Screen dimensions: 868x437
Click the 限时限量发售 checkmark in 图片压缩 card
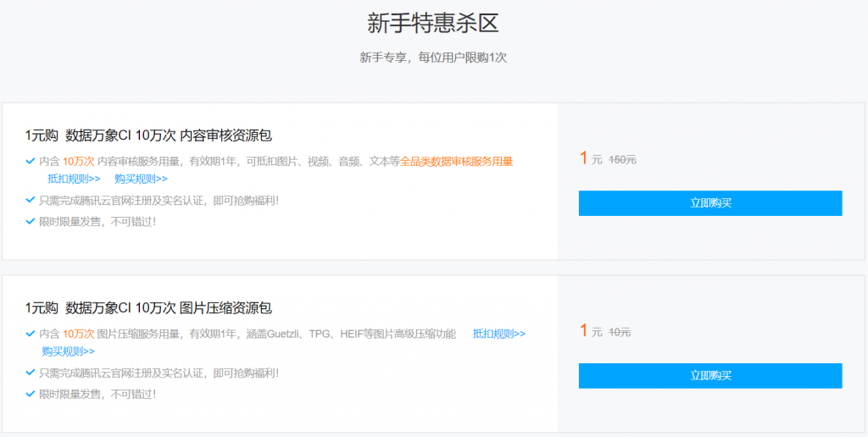click(x=31, y=394)
